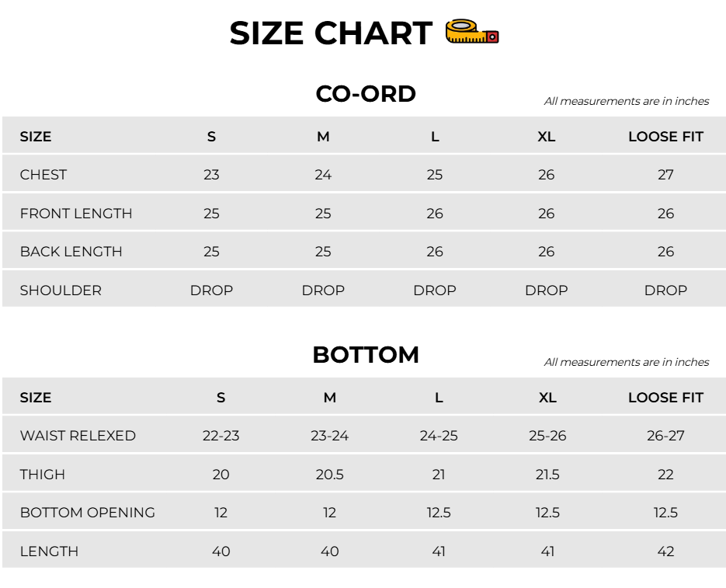Select the BOTTOM section title
Screen dimensions: 726x588
(x=365, y=355)
